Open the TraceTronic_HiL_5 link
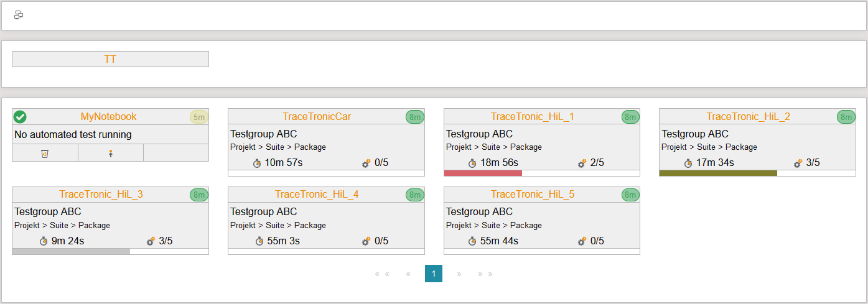 [x=533, y=195]
